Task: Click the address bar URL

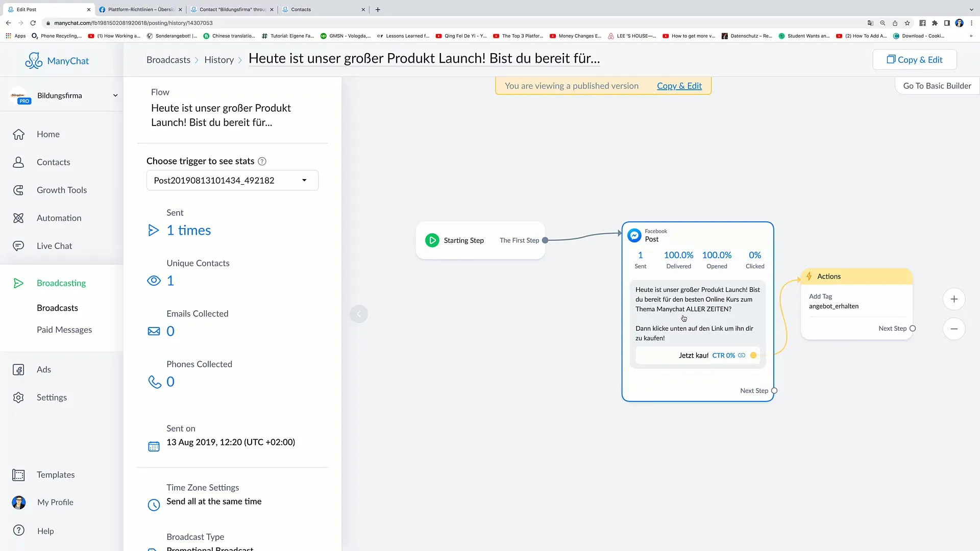Action: pyautogui.click(x=133, y=23)
